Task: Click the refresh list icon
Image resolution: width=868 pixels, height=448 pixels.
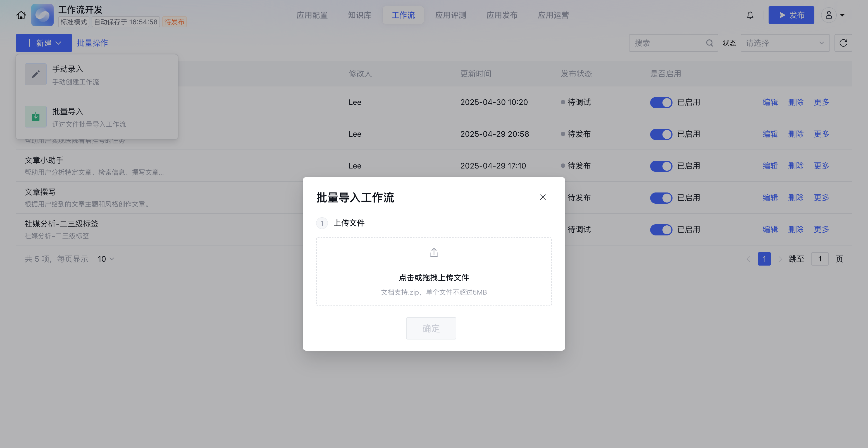Action: click(843, 43)
